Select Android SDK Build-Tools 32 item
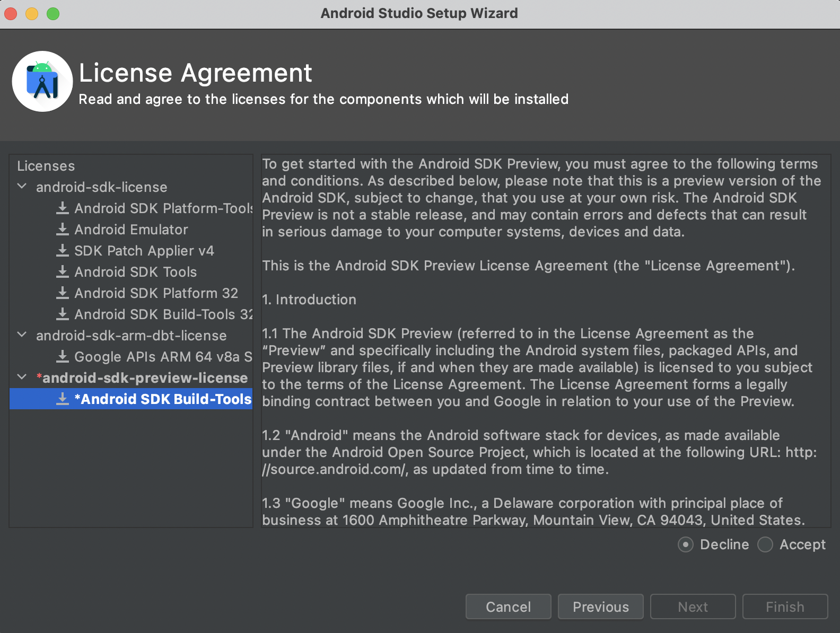The width and height of the screenshot is (840, 633). click(x=163, y=314)
